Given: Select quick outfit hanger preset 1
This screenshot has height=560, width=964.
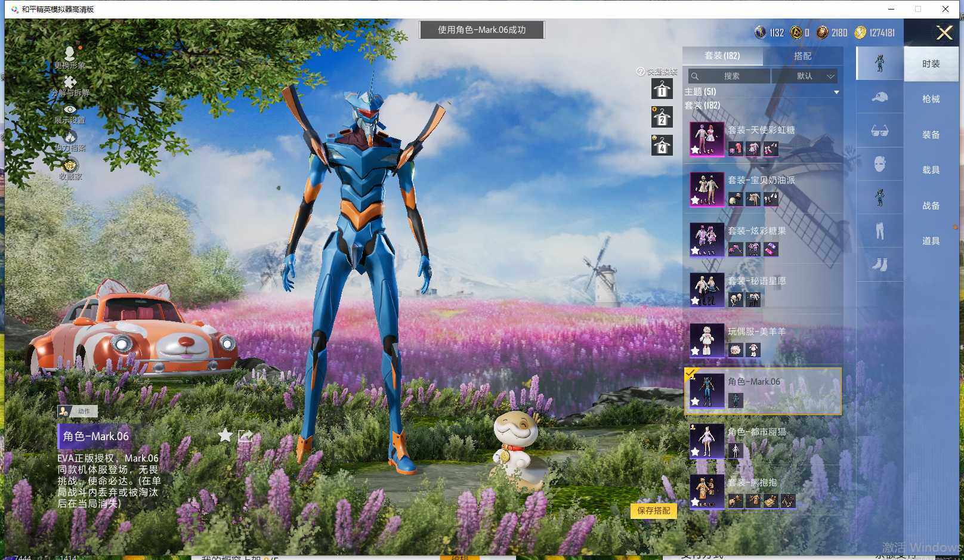Looking at the screenshot, I should (662, 89).
